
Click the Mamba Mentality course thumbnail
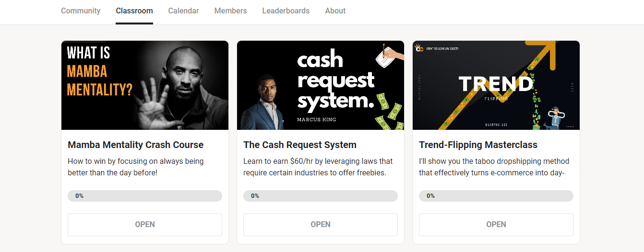tap(145, 85)
